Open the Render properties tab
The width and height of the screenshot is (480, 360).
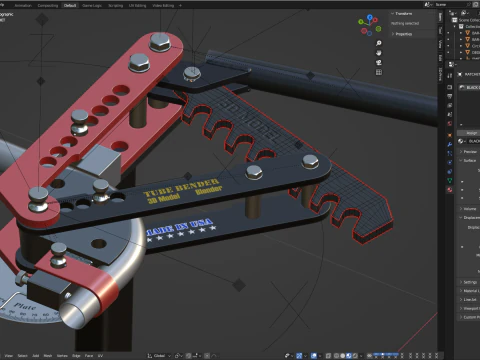click(450, 87)
